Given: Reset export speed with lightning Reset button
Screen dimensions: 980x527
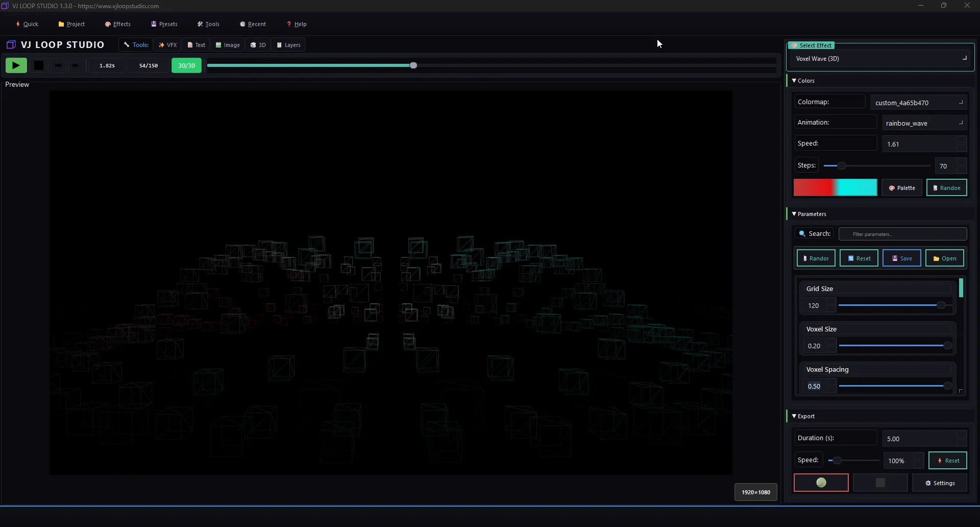Looking at the screenshot, I should click(x=948, y=461).
